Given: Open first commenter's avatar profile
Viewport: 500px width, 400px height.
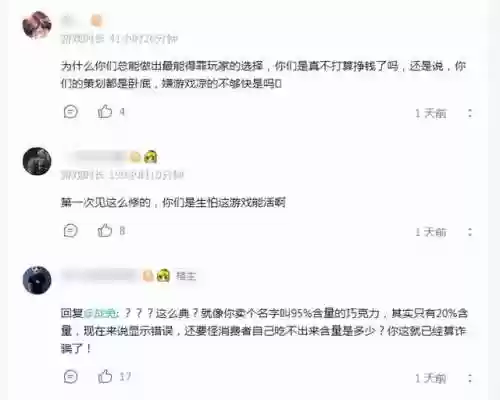Looking at the screenshot, I should [37, 25].
